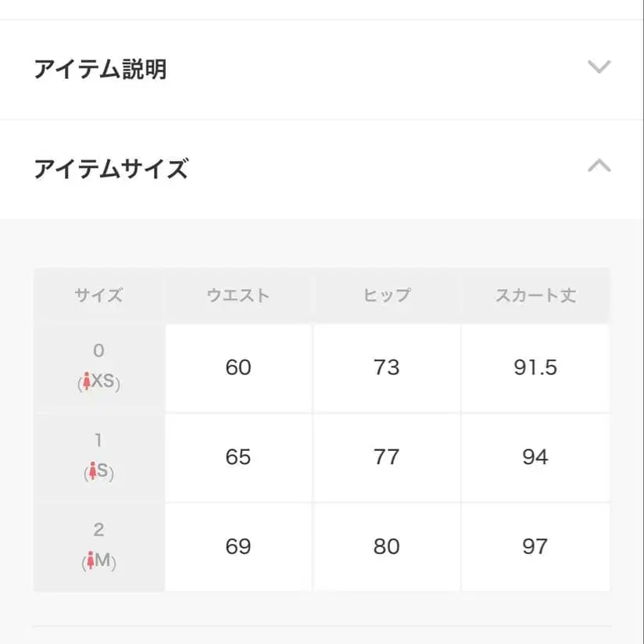Select the ヒップ column header
The image size is (644, 644).
click(x=388, y=295)
